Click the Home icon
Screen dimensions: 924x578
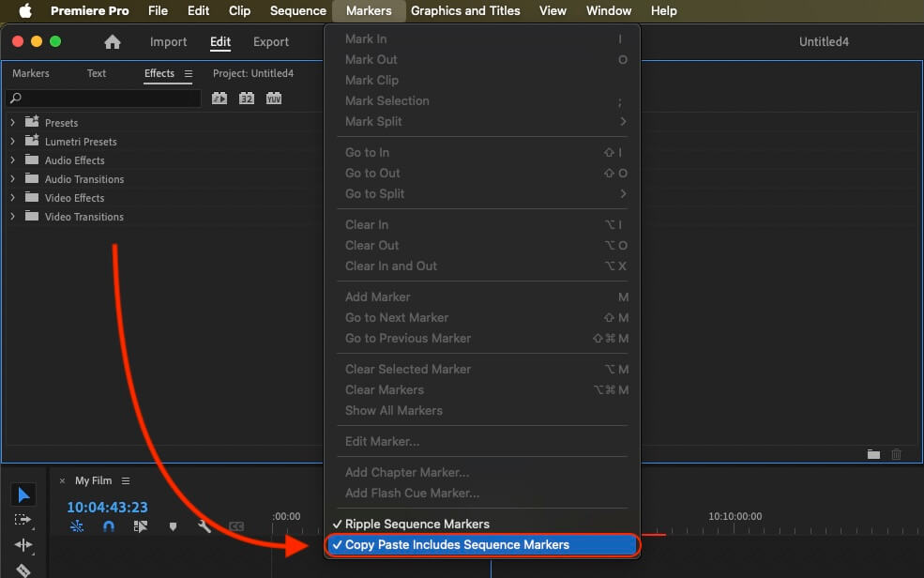click(x=112, y=42)
